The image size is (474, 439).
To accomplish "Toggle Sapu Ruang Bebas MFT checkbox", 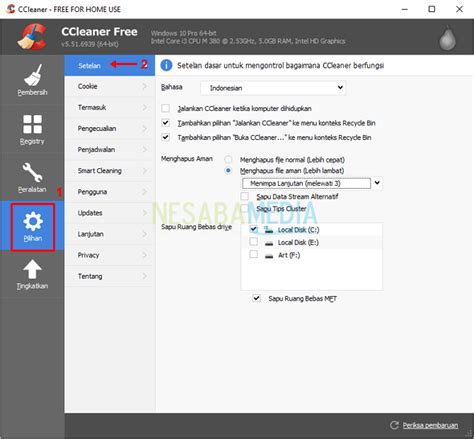I will [256, 298].
